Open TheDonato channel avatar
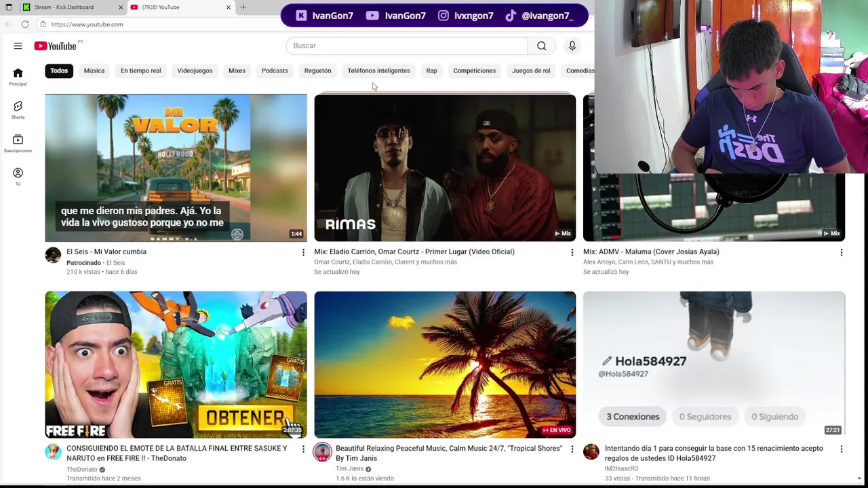 (53, 451)
